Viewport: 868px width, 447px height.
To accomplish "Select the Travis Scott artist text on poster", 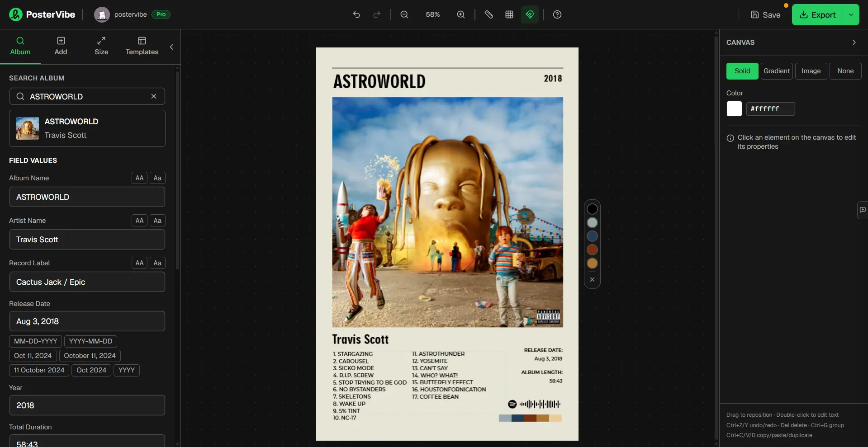I will coord(360,339).
